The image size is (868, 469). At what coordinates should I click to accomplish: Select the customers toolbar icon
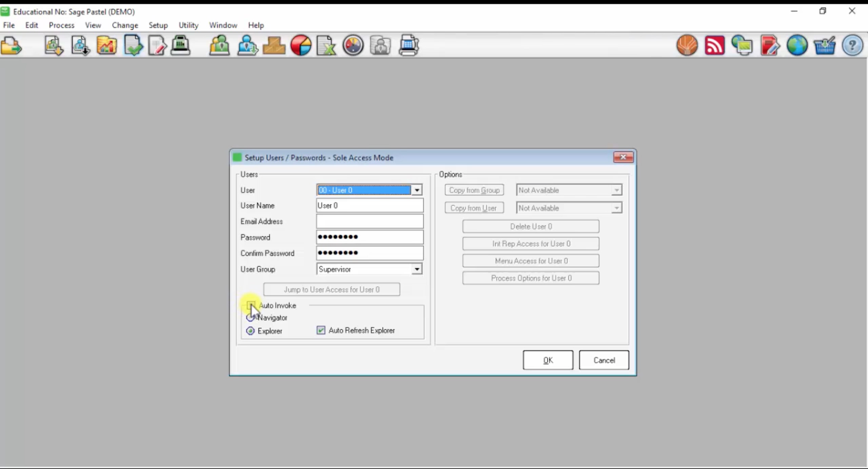(219, 45)
